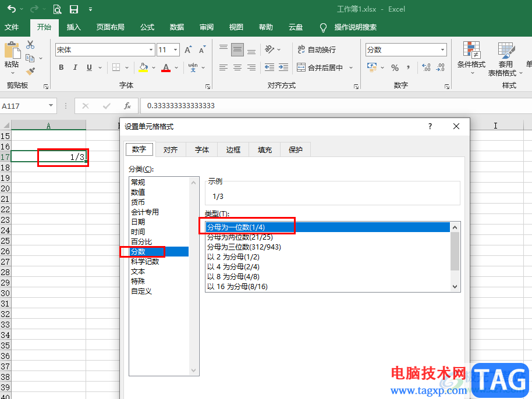This screenshot has width=532, height=399.
Task: Click the dialog help question mark
Action: click(430, 126)
